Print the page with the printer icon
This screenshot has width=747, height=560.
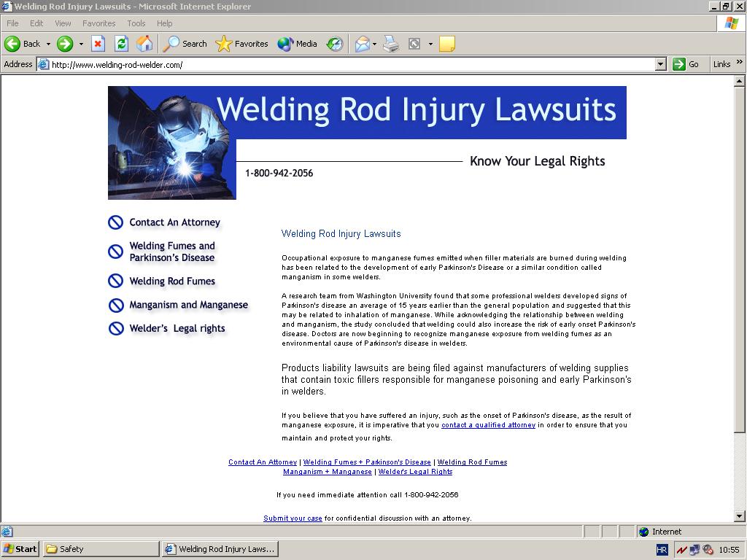pyautogui.click(x=391, y=44)
